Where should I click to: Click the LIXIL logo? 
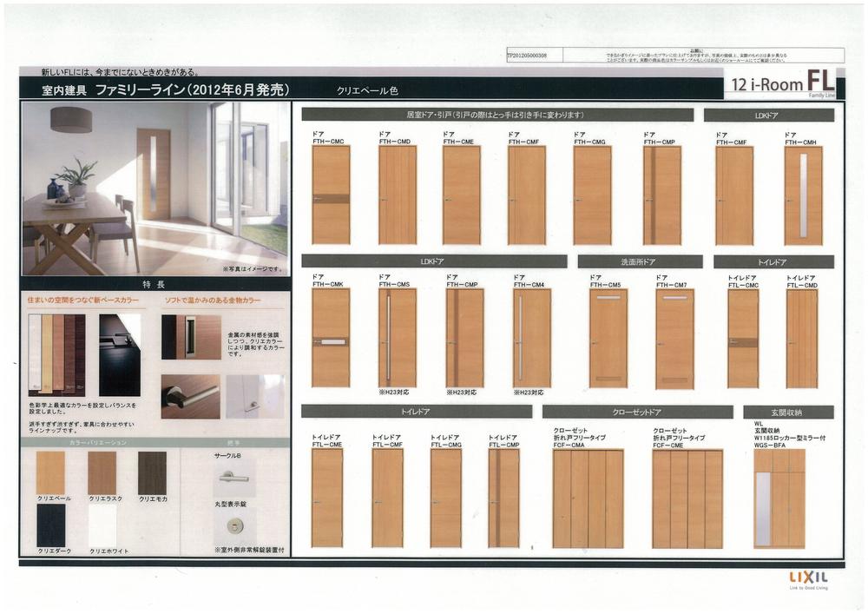[x=807, y=578]
